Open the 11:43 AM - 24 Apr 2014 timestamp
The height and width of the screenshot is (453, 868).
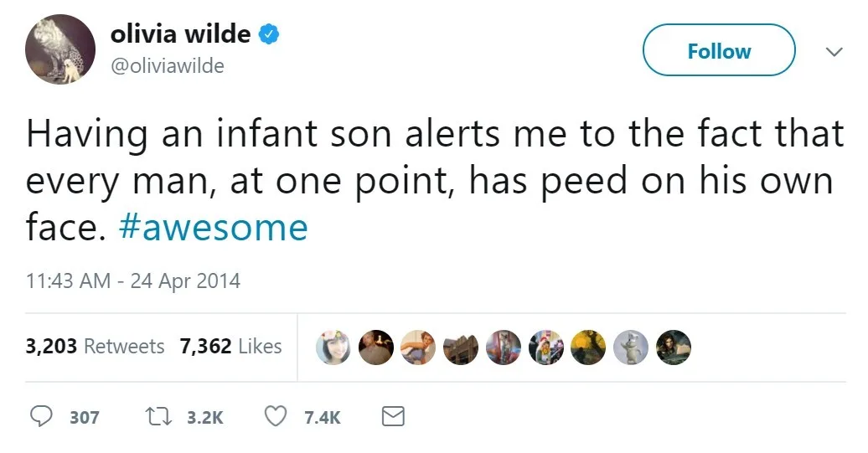133,281
